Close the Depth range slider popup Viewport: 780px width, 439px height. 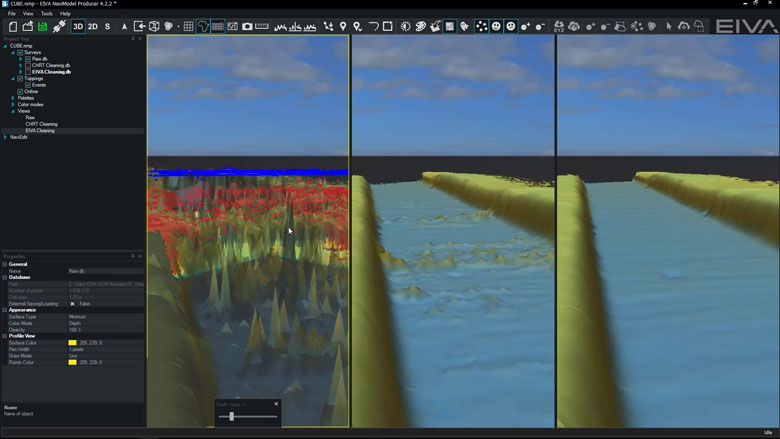click(x=276, y=404)
